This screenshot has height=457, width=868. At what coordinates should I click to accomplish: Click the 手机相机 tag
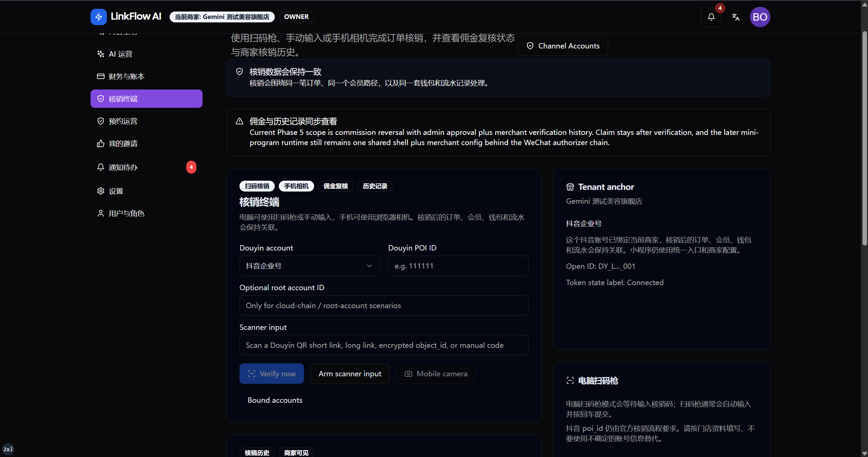coord(296,186)
